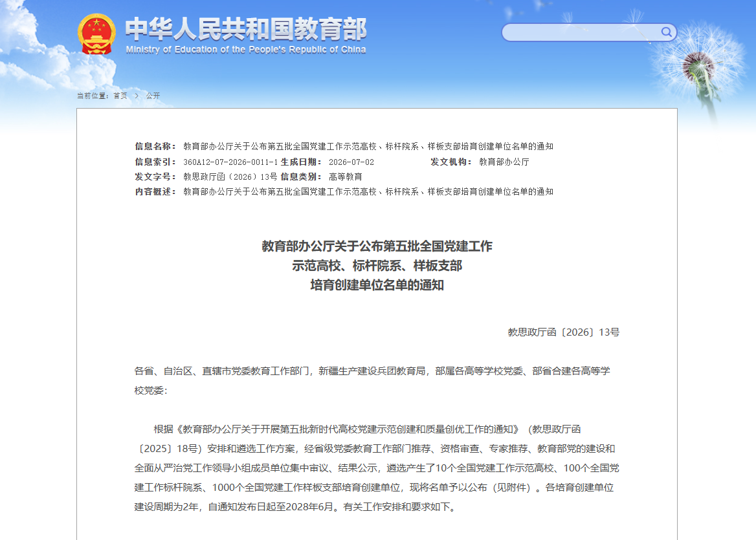Click heading line 培育创建单位名单的通知
756x540 pixels.
pos(377,285)
